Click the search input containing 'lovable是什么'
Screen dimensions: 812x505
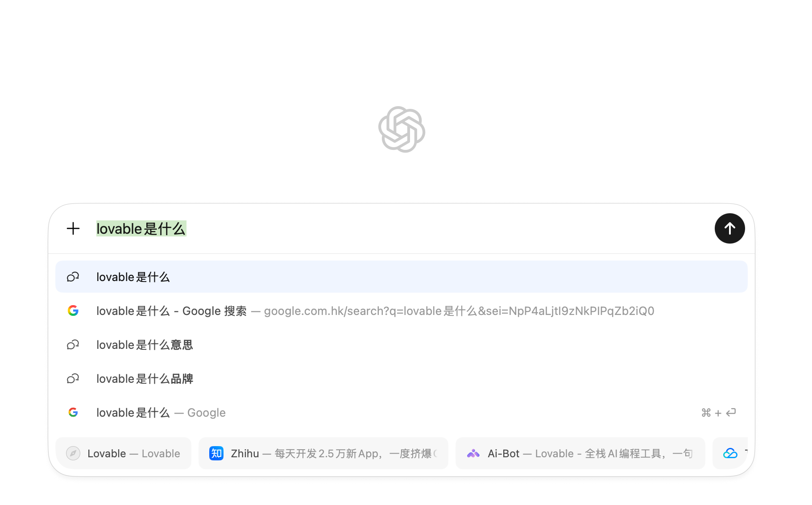tap(402, 229)
